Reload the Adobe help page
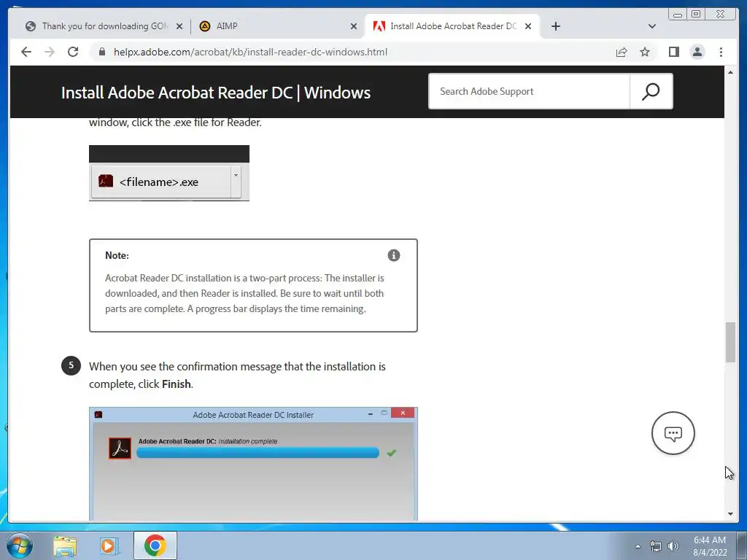747x560 pixels. point(73,52)
